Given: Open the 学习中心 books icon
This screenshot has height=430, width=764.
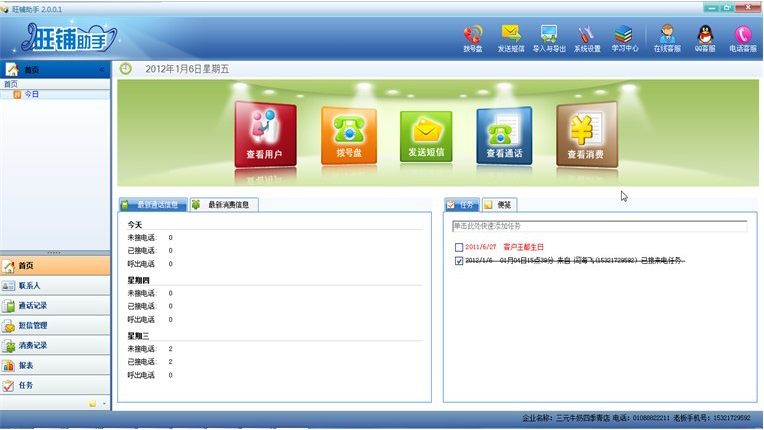Looking at the screenshot, I should click(624, 37).
